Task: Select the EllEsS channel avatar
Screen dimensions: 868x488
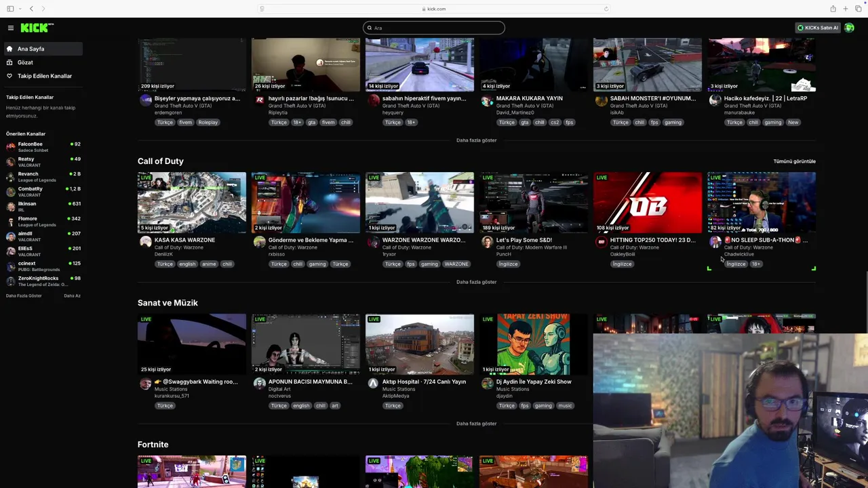Action: [x=10, y=251]
